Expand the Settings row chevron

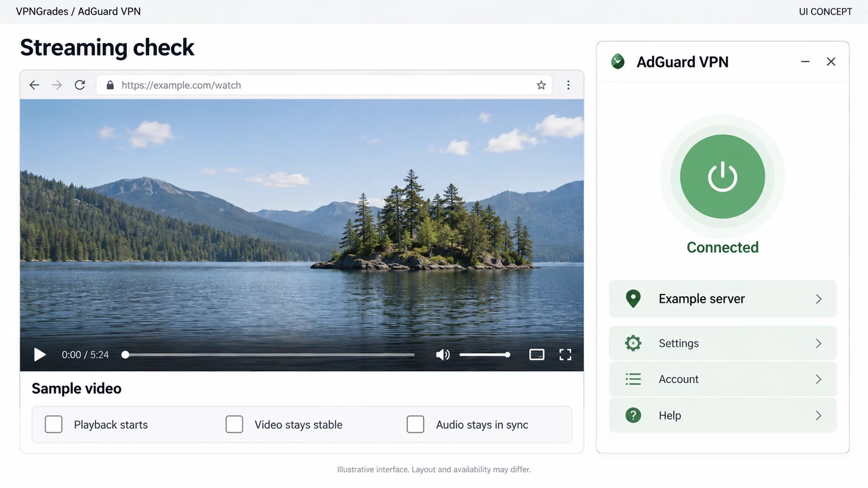(819, 343)
